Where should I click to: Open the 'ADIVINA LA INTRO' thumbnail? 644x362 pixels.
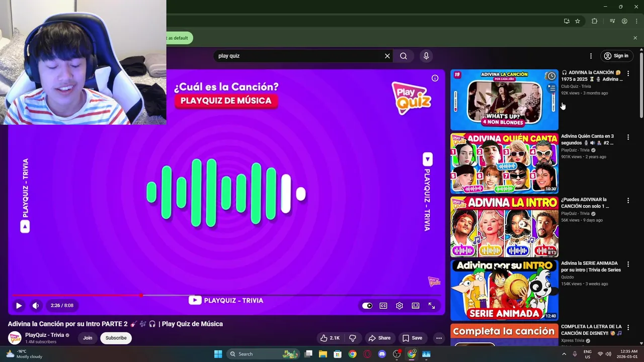coord(504,227)
